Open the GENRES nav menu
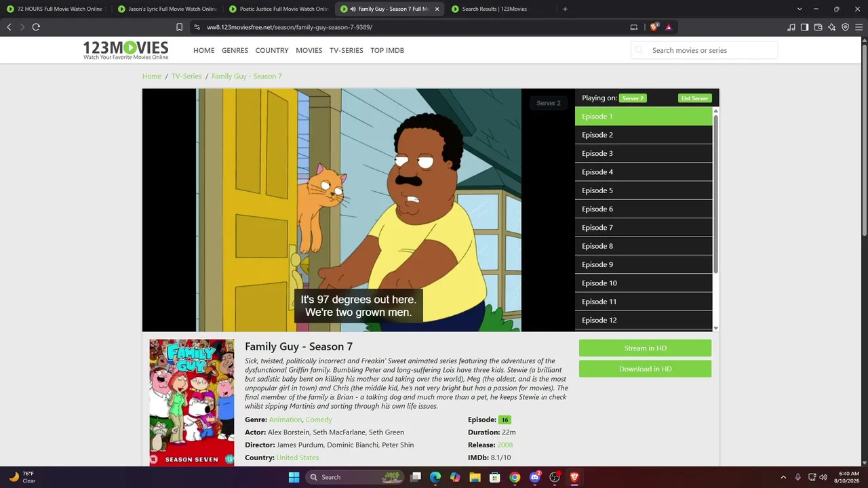The image size is (868, 488). [x=235, y=50]
